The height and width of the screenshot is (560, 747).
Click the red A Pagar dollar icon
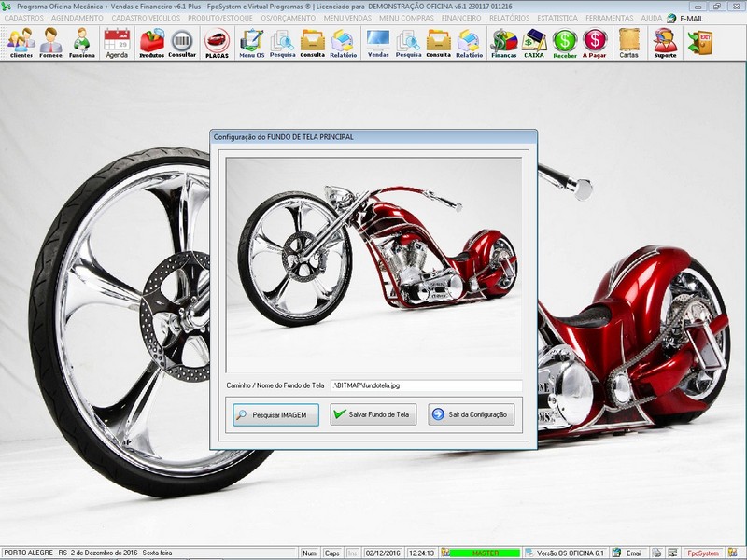tap(595, 43)
